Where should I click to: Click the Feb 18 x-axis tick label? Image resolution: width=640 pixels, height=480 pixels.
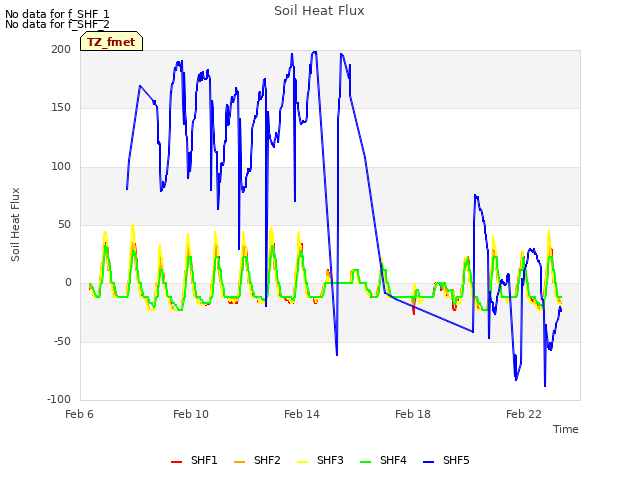pyautogui.click(x=413, y=414)
